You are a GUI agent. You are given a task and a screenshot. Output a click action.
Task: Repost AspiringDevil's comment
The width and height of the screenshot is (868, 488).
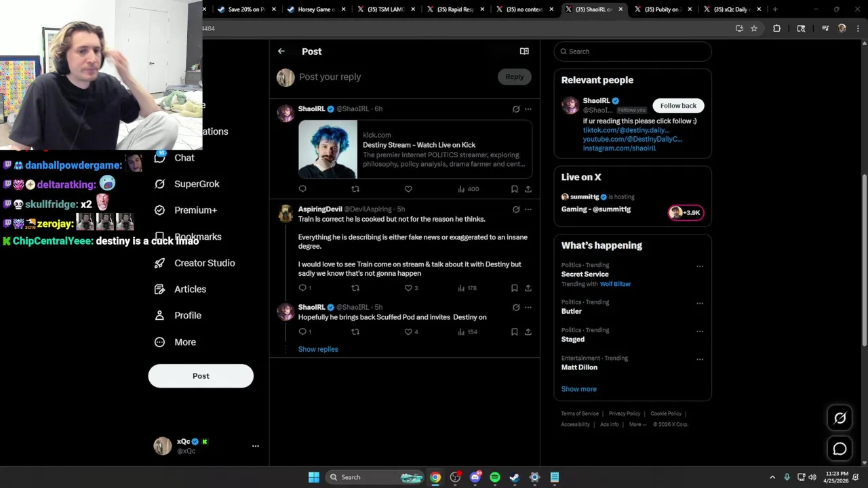pos(355,288)
